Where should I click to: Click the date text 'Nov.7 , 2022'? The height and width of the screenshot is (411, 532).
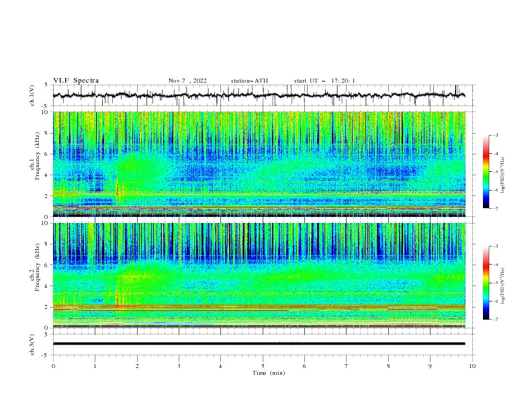point(187,81)
